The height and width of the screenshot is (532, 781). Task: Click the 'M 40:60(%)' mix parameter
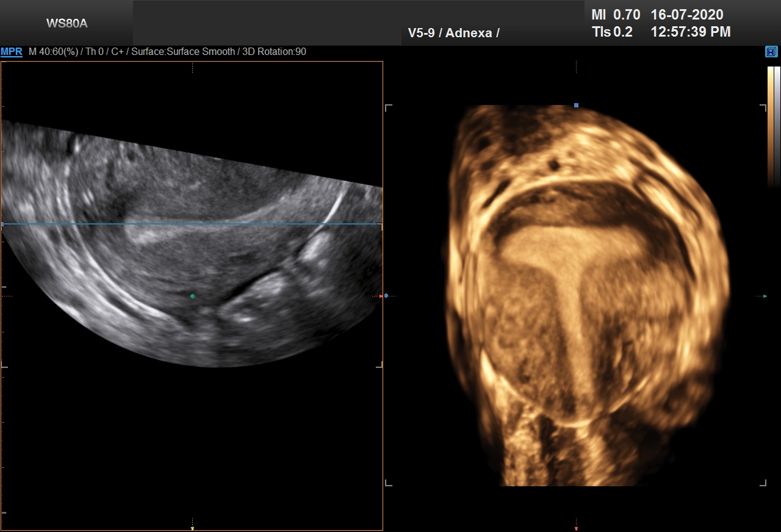coord(53,52)
